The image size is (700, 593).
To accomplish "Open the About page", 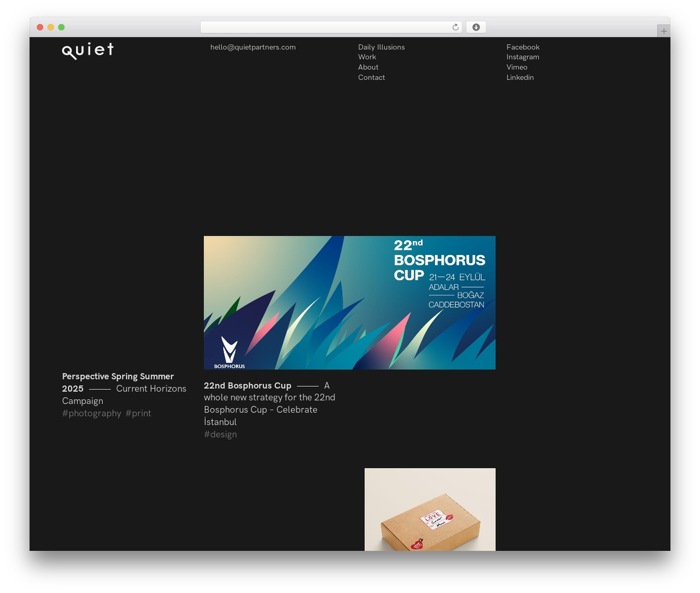I will click(x=368, y=67).
